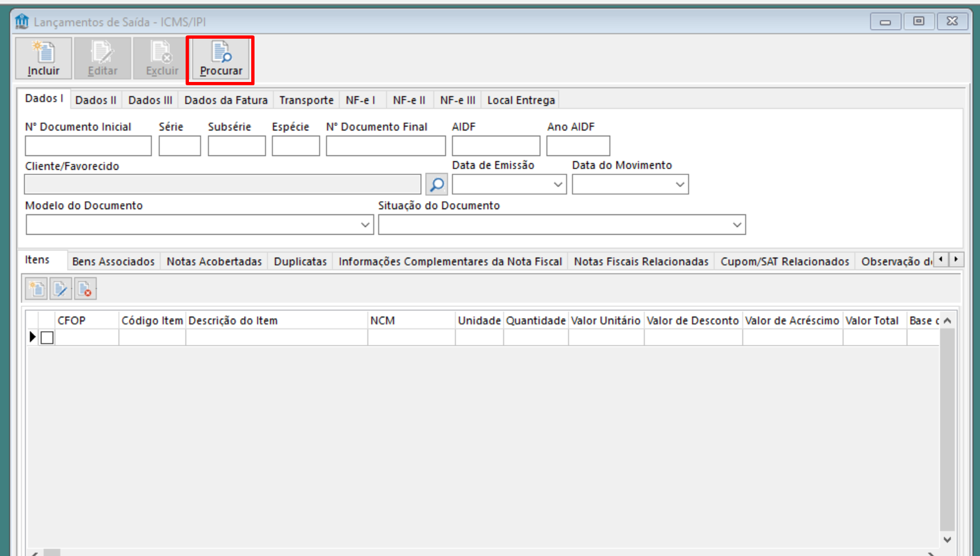Click the Espécie input field
The width and height of the screenshot is (980, 556).
click(x=296, y=146)
